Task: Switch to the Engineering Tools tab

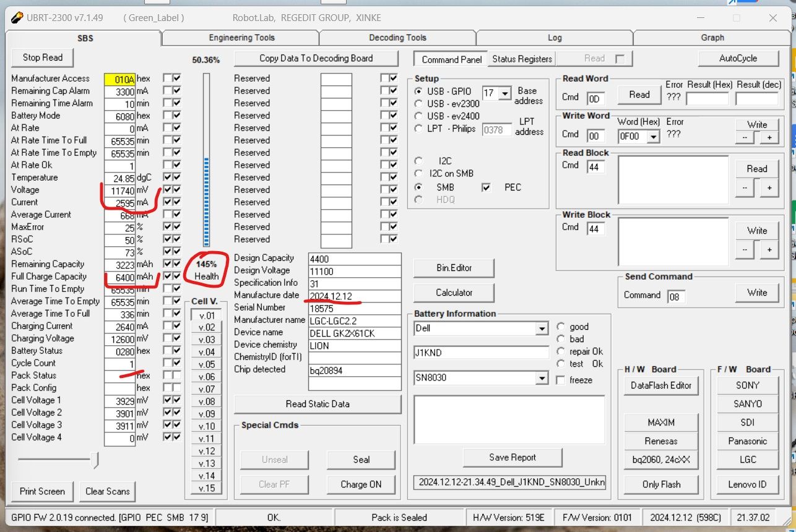Action: (x=241, y=38)
